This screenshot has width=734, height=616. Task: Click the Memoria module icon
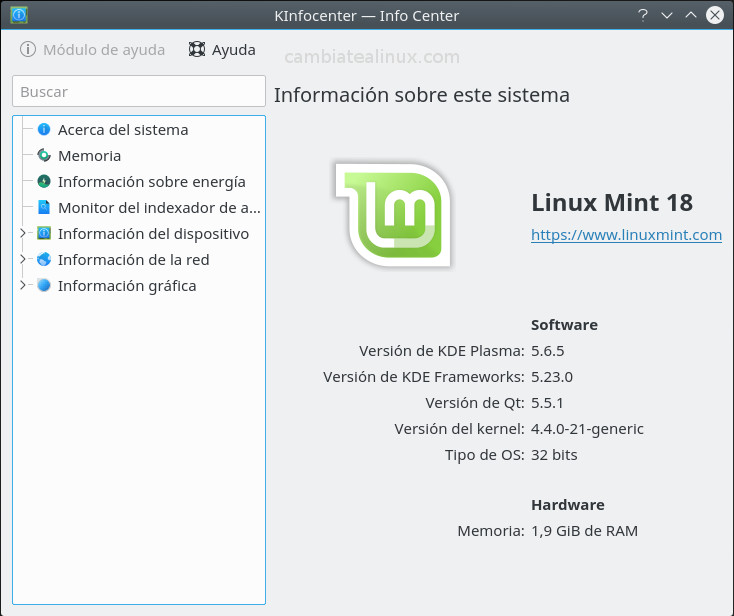point(44,155)
